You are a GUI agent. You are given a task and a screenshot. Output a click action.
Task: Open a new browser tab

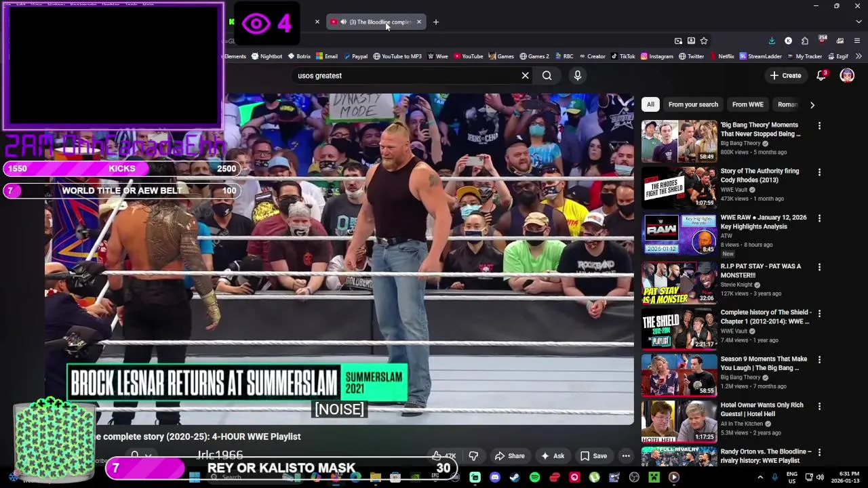tap(436, 22)
